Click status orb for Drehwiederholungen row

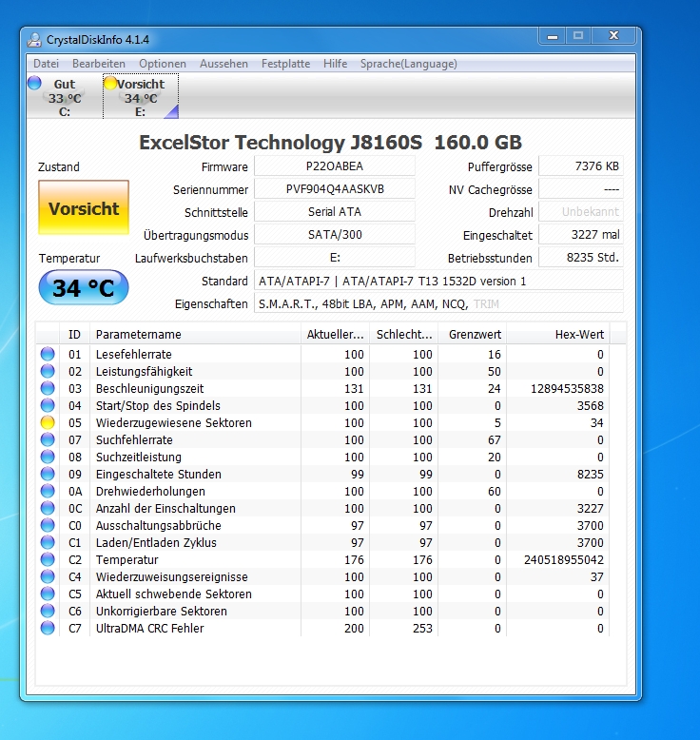coord(48,491)
